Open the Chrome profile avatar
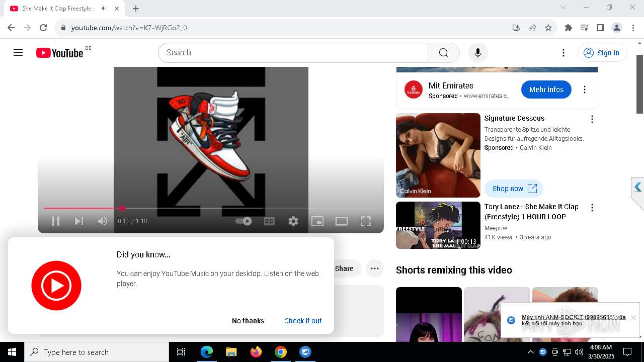This screenshot has height=362, width=644. [617, 28]
